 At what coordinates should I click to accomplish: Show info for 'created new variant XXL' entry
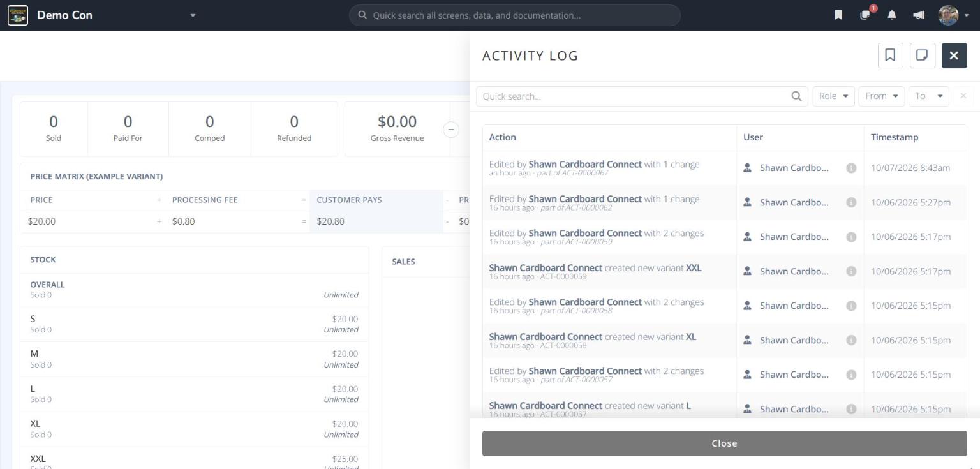coord(850,272)
